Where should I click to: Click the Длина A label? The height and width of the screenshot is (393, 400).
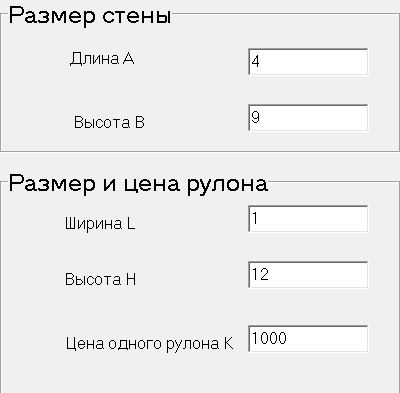click(x=102, y=59)
